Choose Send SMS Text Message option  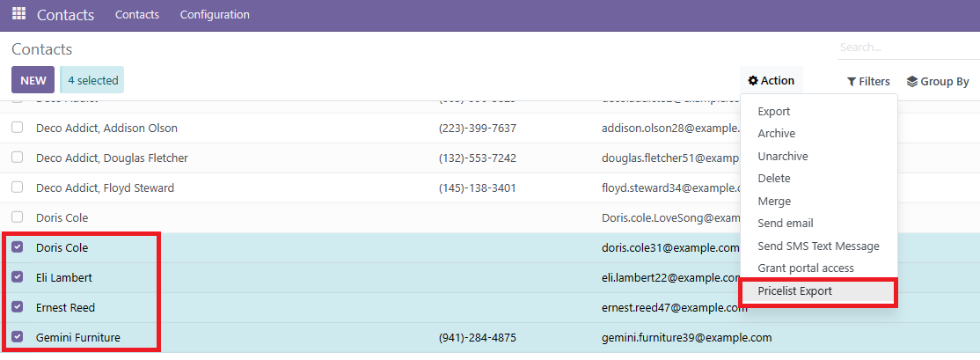818,246
